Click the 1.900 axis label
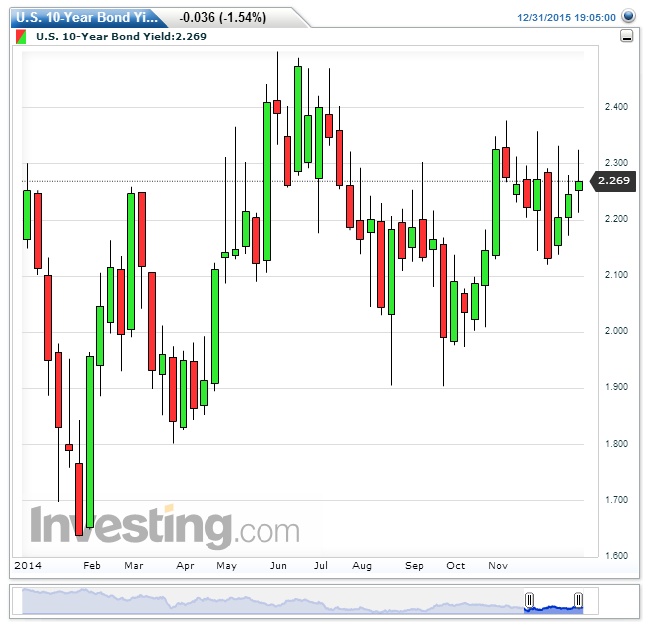Image resolution: width=650 pixels, height=627 pixels. coord(616,387)
